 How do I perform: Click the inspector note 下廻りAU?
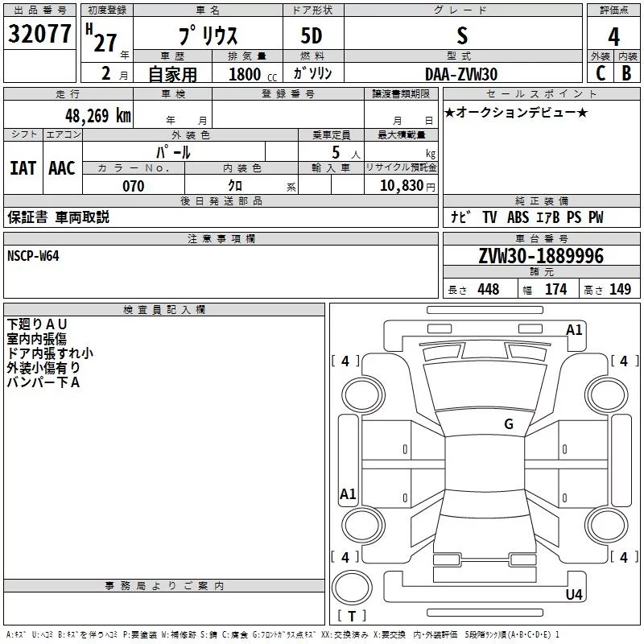click(x=36, y=324)
